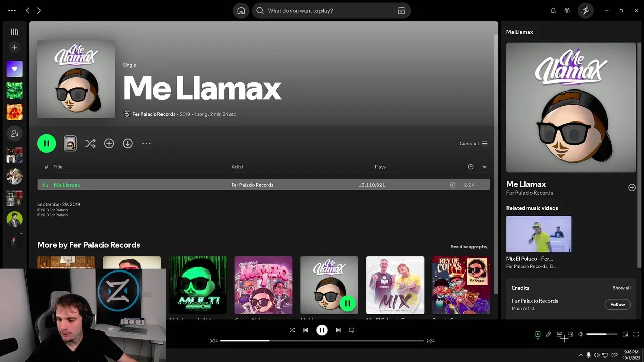Open the Numero 1 album cover

point(264,285)
